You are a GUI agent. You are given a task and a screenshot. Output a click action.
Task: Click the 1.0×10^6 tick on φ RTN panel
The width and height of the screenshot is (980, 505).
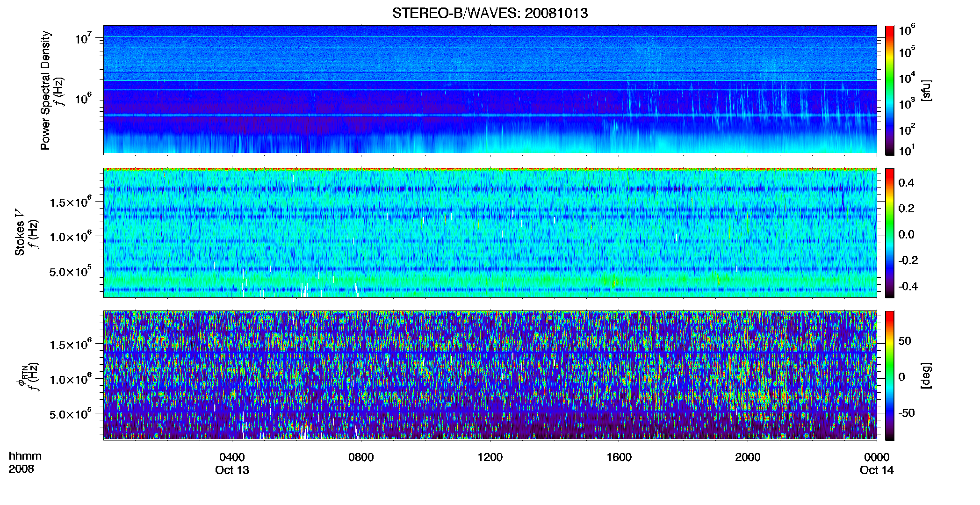70,379
